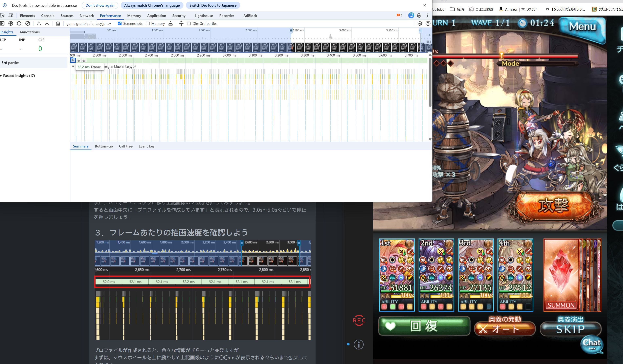Image resolution: width=623 pixels, height=364 pixels.
Task: Click the collect garbage broom icon
Action: [x=171, y=23]
